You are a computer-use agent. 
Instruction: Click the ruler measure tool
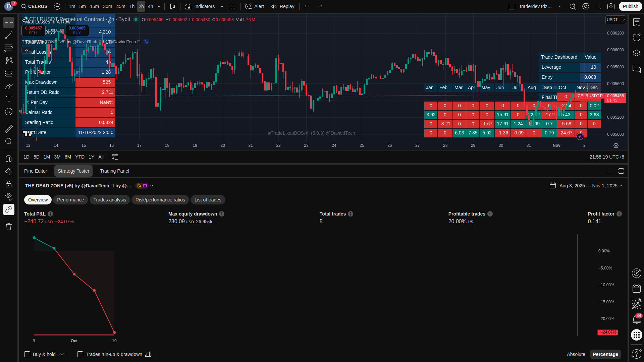9,129
